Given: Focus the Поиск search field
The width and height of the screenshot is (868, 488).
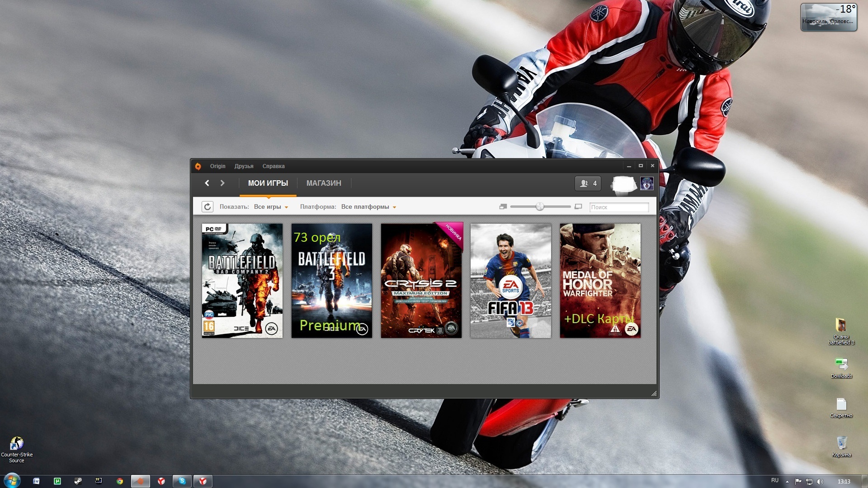Looking at the screenshot, I should (x=619, y=207).
